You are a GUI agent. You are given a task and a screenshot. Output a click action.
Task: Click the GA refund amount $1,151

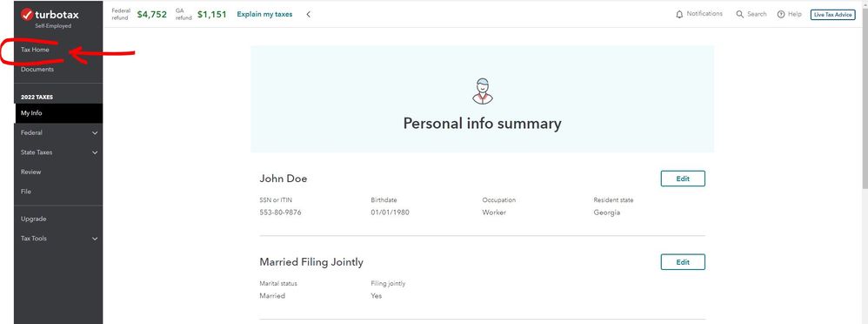click(212, 15)
